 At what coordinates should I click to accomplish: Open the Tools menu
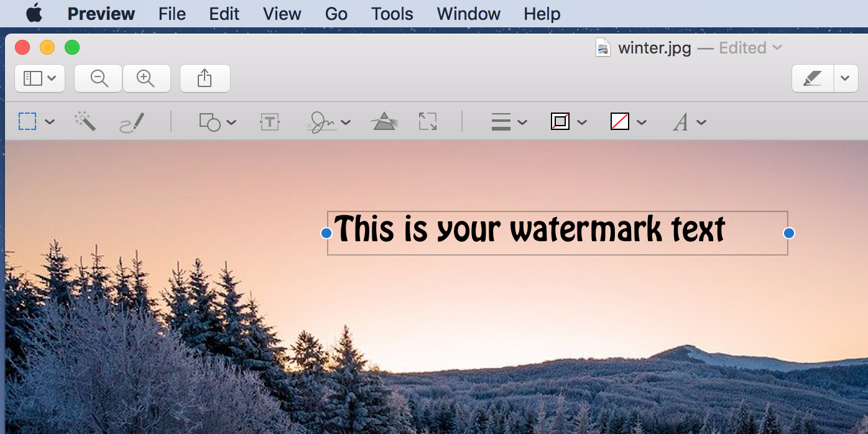click(x=392, y=14)
